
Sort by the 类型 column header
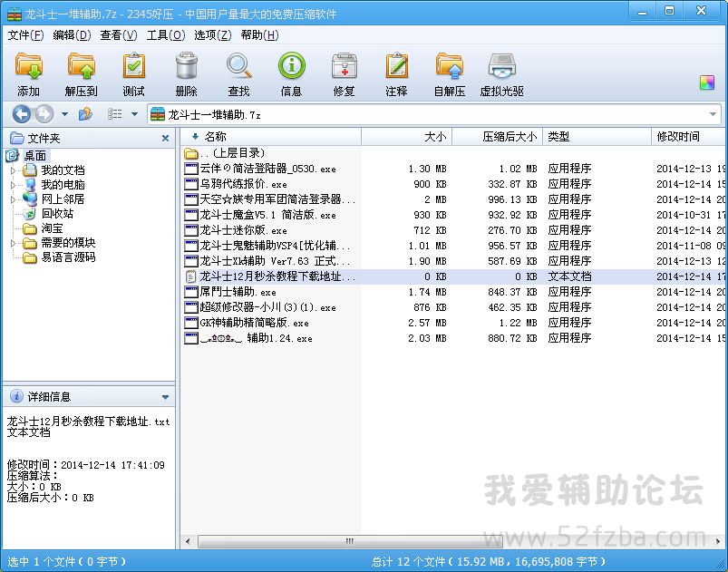click(x=597, y=137)
